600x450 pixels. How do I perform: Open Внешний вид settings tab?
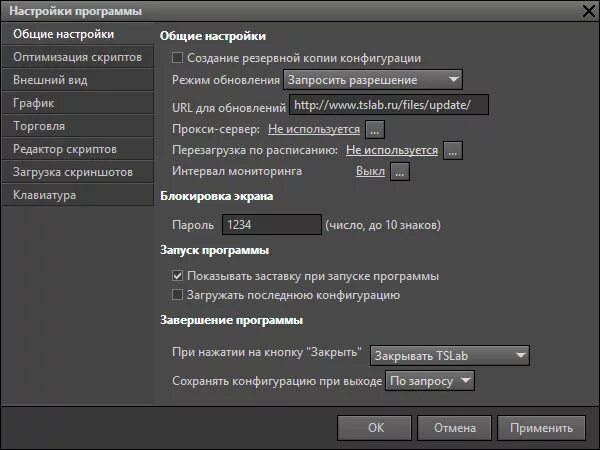click(x=78, y=80)
